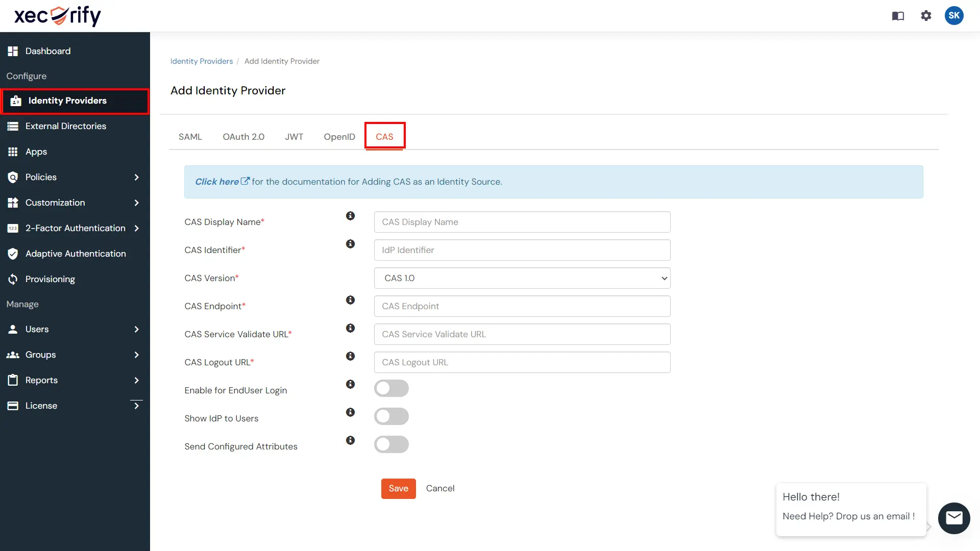The width and height of the screenshot is (980, 551).
Task: Expand the Policies sidebar menu
Action: pos(41,177)
